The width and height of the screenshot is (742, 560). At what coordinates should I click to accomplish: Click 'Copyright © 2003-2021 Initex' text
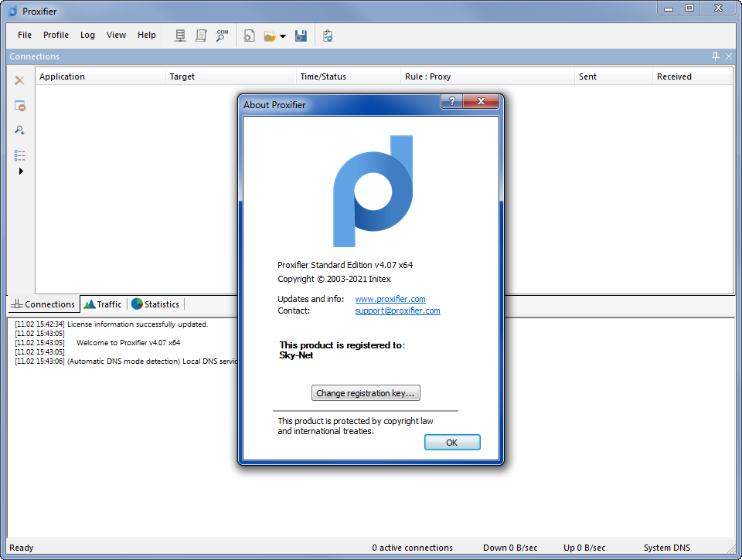pyautogui.click(x=334, y=279)
